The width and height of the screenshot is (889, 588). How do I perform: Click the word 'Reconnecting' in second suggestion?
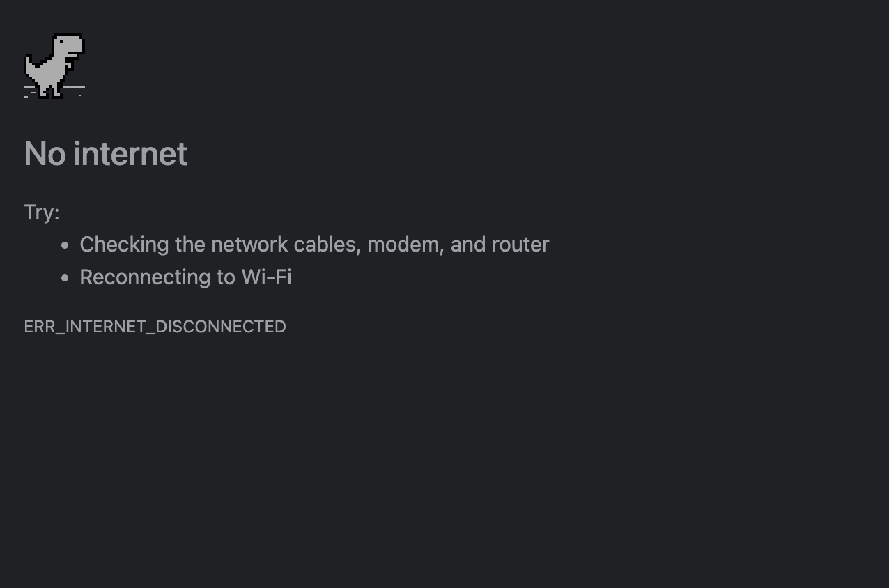click(145, 277)
